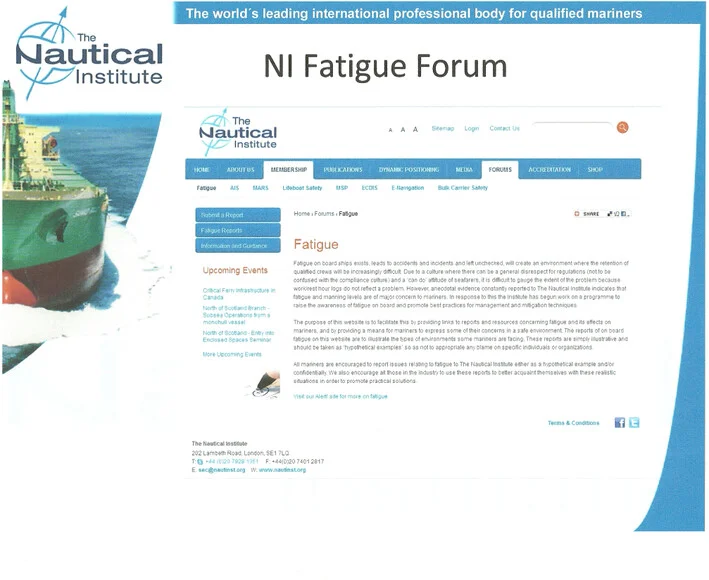This screenshot has height=580, width=709.
Task: Open the Terms & Conditions link
Action: pos(573,423)
